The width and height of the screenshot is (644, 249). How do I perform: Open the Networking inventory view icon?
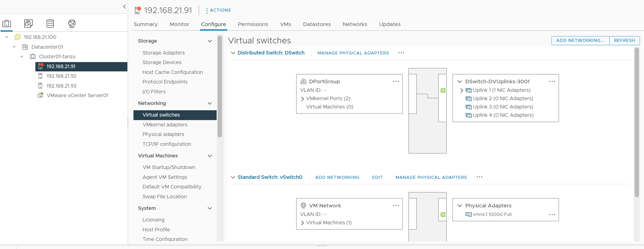72,23
